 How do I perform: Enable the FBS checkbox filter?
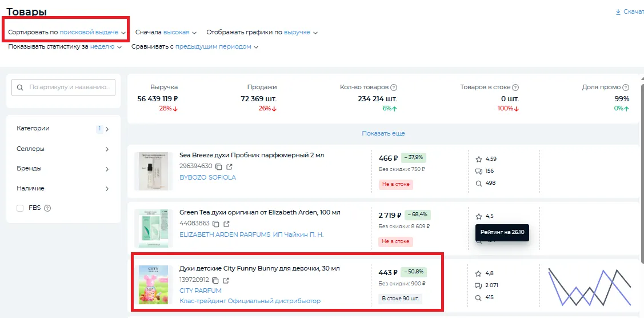20,208
